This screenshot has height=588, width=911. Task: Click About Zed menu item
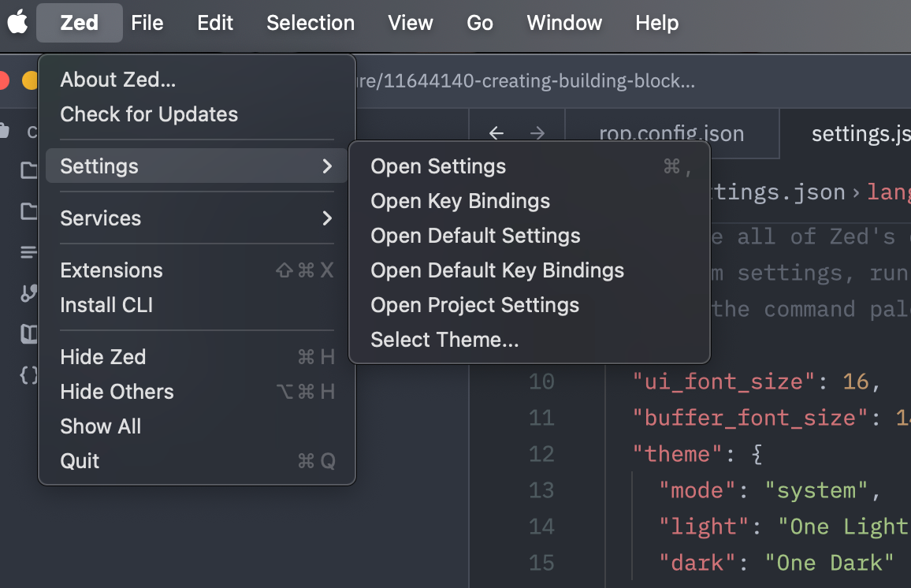tap(118, 80)
